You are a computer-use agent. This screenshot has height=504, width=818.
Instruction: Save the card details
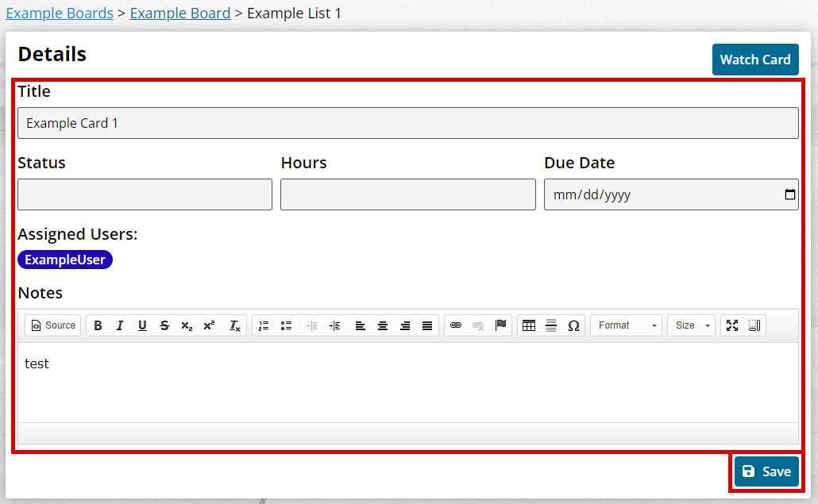click(x=766, y=471)
